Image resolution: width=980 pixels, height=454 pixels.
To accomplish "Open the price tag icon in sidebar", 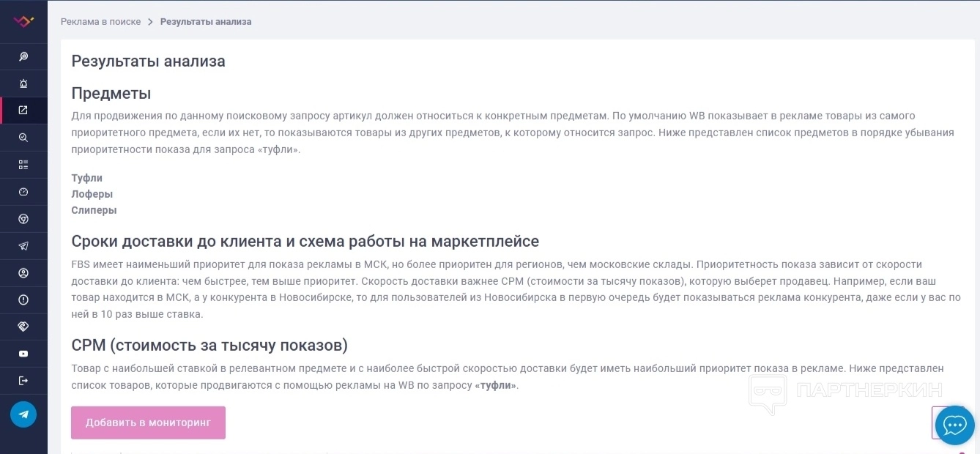I will coord(23,327).
